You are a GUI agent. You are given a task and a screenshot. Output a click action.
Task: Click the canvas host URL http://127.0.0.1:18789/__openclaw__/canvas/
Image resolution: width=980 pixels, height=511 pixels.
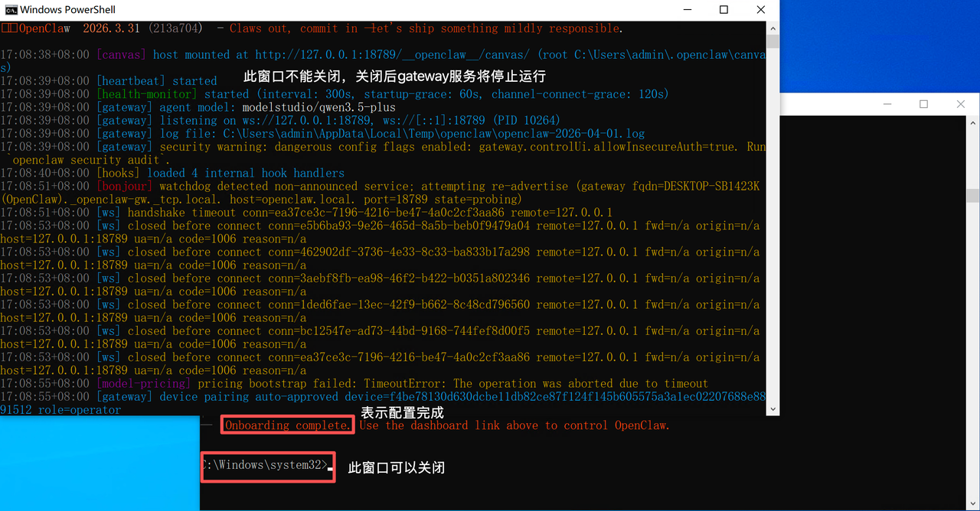coord(393,55)
